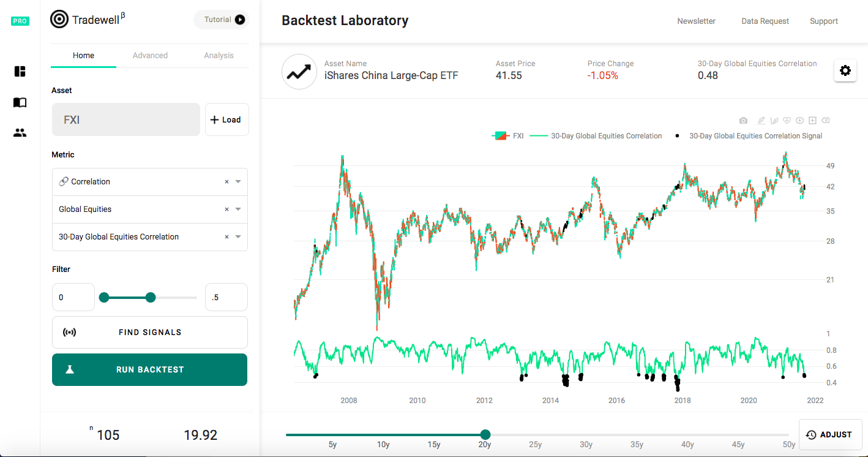Clear the 30-Day Global Equities Correlation selection
Viewport: 868px width, 457px height.
tap(227, 237)
